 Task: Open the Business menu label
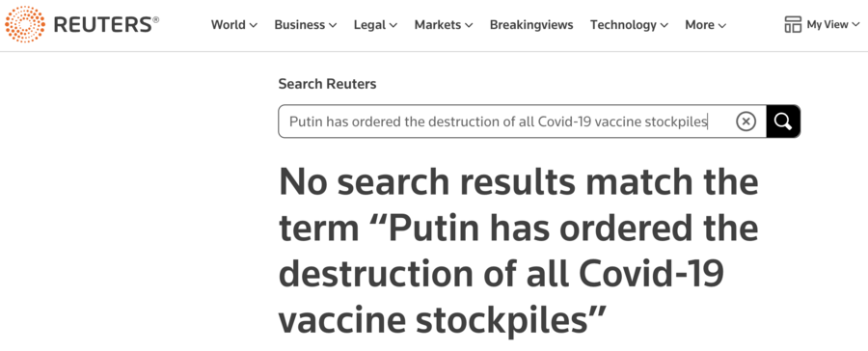300,25
